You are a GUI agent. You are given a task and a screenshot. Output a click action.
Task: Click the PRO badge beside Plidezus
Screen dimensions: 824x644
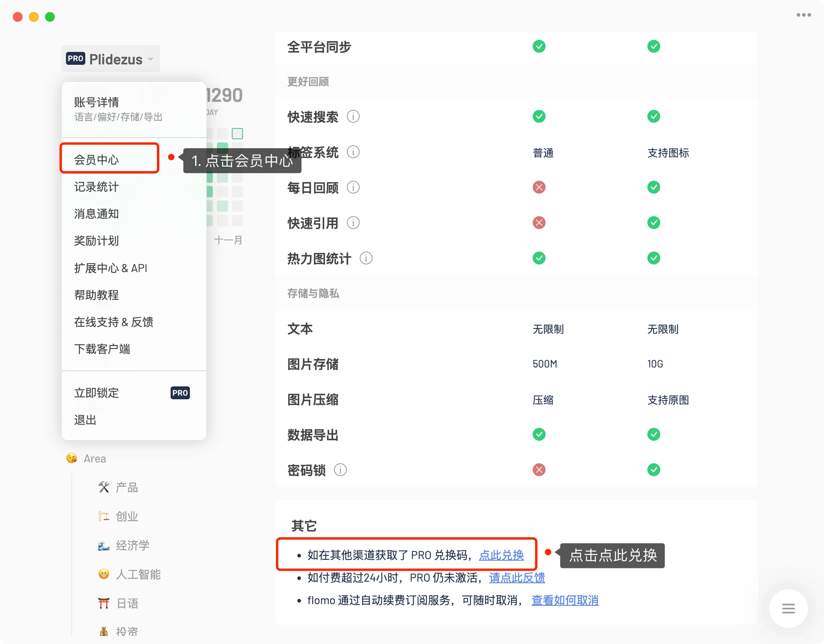[76, 59]
